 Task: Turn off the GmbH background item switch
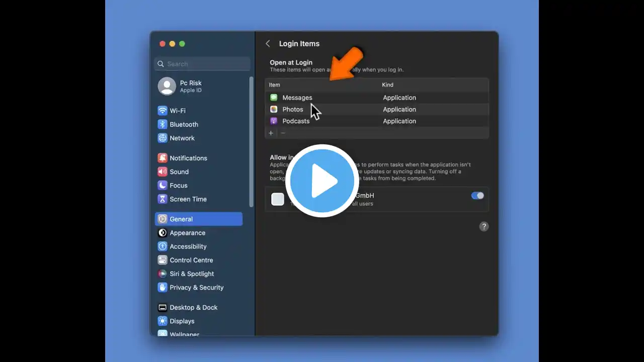(477, 196)
